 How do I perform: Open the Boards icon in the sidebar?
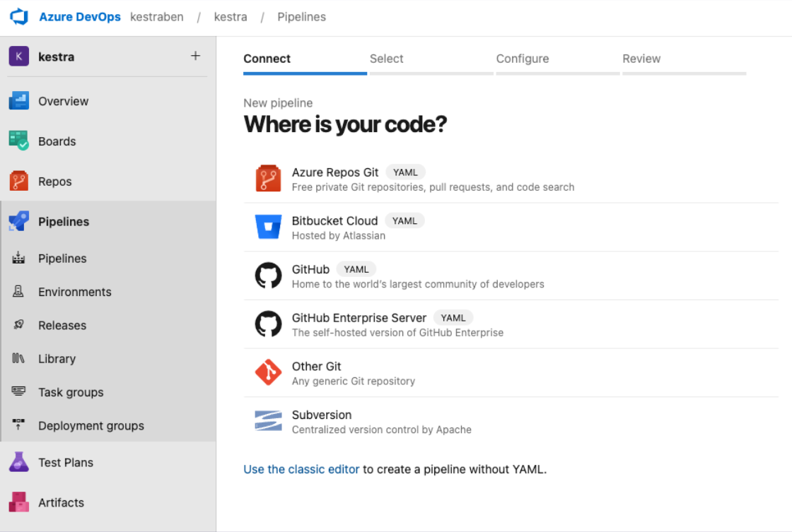20,141
